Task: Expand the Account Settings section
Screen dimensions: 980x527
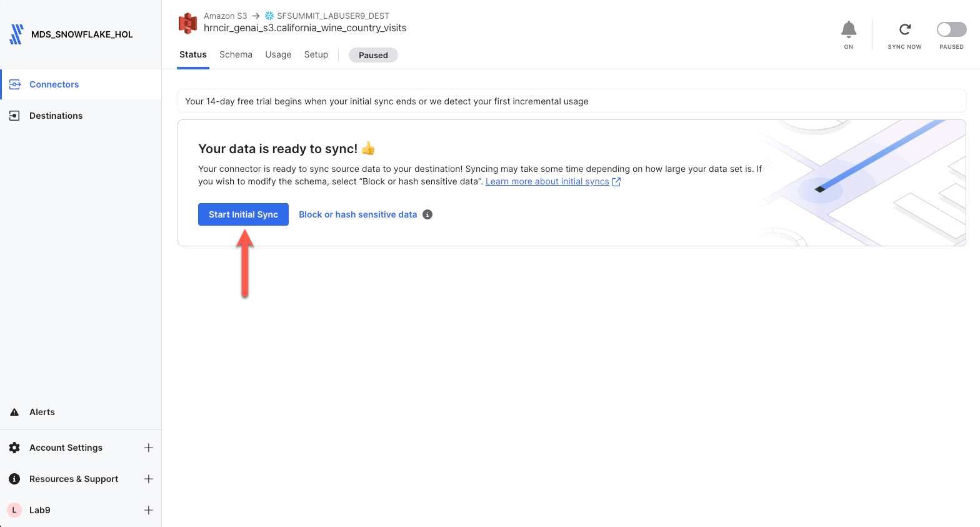Action: click(x=149, y=448)
